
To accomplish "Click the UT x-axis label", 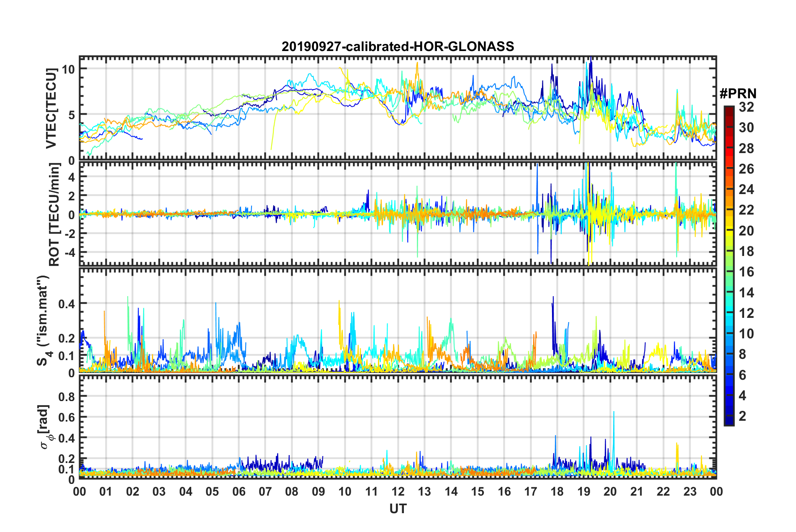I will pyautogui.click(x=398, y=509).
